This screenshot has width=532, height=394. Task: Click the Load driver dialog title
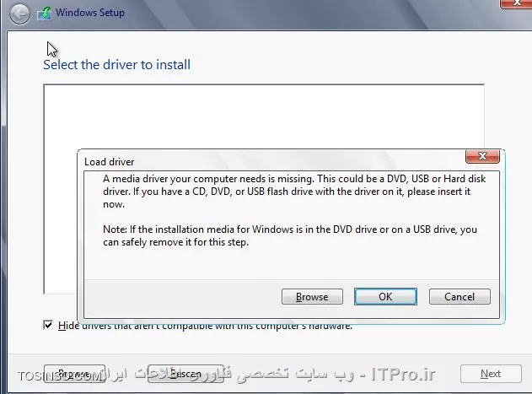(110, 162)
